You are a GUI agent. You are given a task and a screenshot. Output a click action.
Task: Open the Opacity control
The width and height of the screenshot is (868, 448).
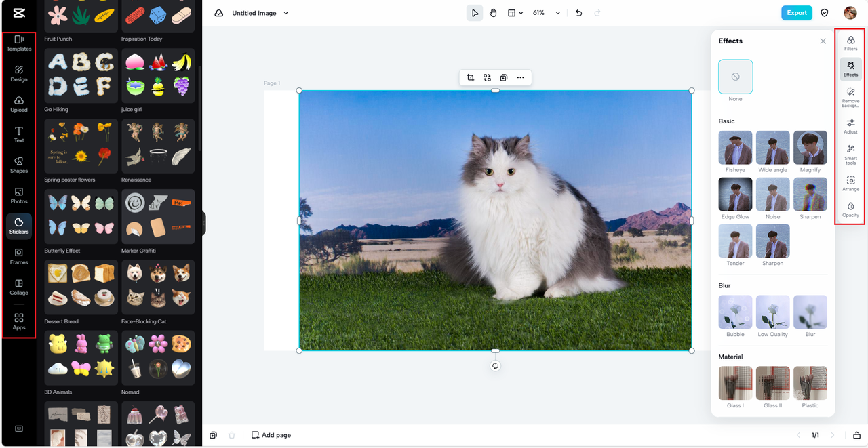coord(850,209)
